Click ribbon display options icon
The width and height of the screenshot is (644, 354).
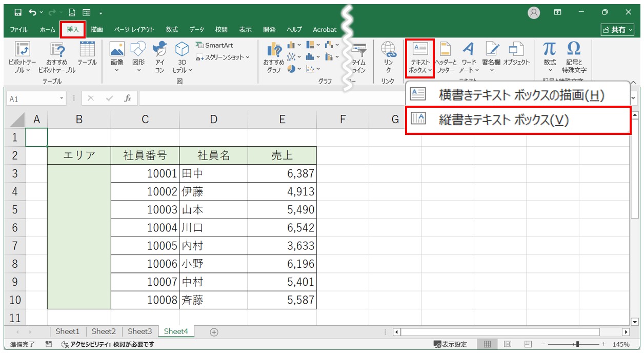point(557,12)
